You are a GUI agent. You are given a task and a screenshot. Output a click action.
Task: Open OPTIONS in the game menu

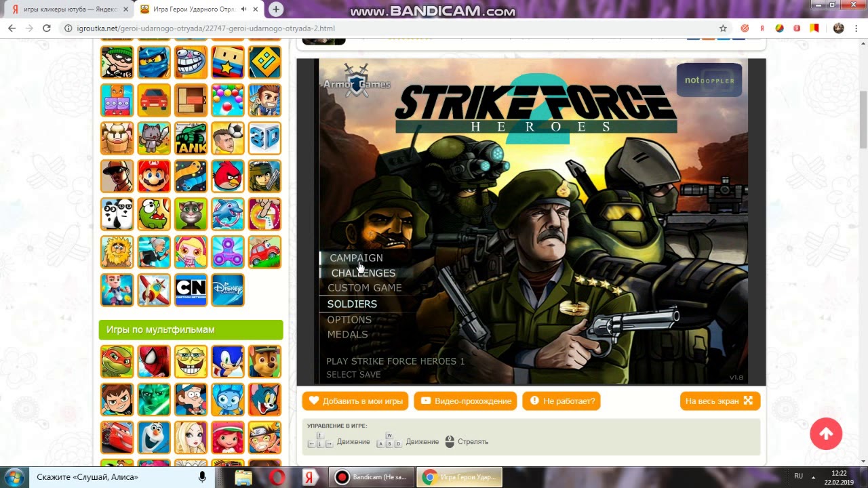(349, 320)
